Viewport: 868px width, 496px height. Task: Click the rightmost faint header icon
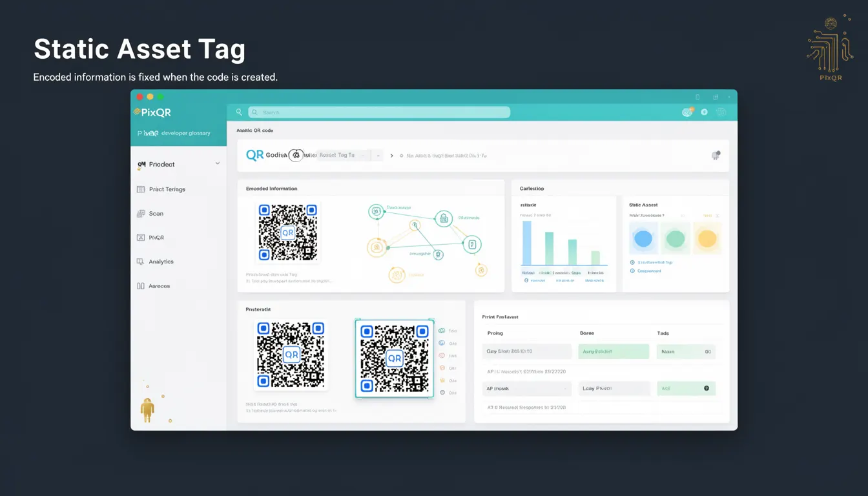pos(721,112)
